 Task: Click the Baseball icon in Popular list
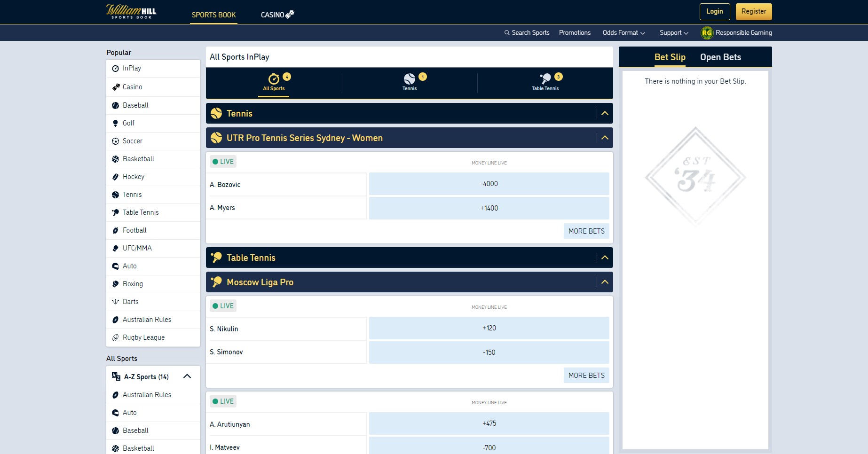tap(115, 105)
